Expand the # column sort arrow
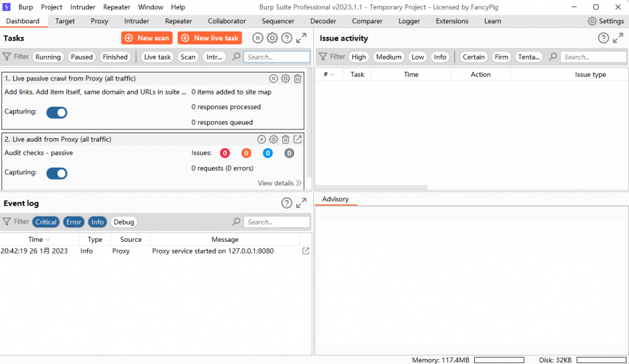The image size is (629, 364). [x=332, y=74]
